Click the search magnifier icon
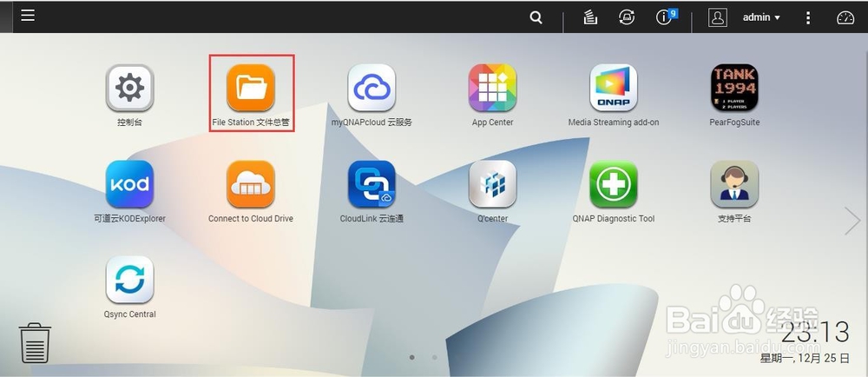Viewport: 868px width, 377px height. click(x=536, y=17)
